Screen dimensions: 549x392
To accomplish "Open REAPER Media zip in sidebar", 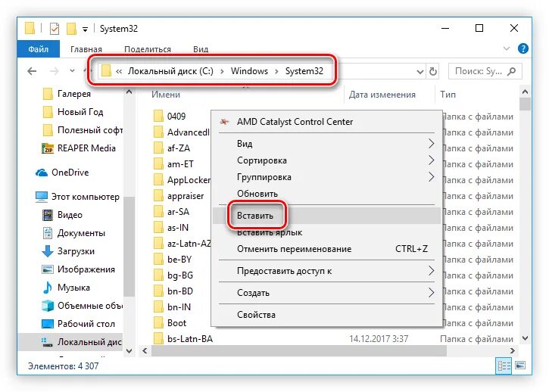I will coord(79,148).
